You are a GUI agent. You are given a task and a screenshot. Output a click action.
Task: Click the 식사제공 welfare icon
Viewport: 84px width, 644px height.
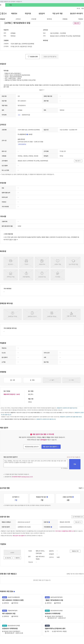[x=58, y=275]
